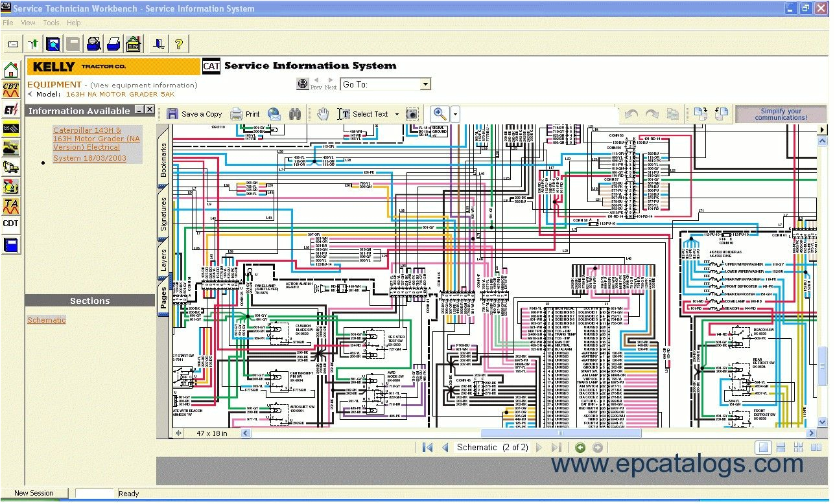Open the CBT module from the sidebar
Viewport: 835px width, 504px height.
[x=10, y=91]
